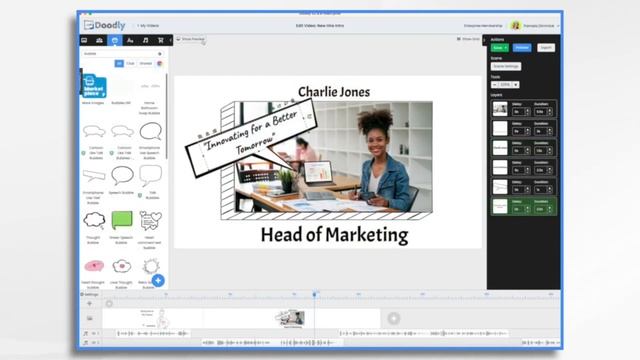This screenshot has width=640, height=360.
Task: Click the blue plus add-asset button
Action: (x=158, y=280)
